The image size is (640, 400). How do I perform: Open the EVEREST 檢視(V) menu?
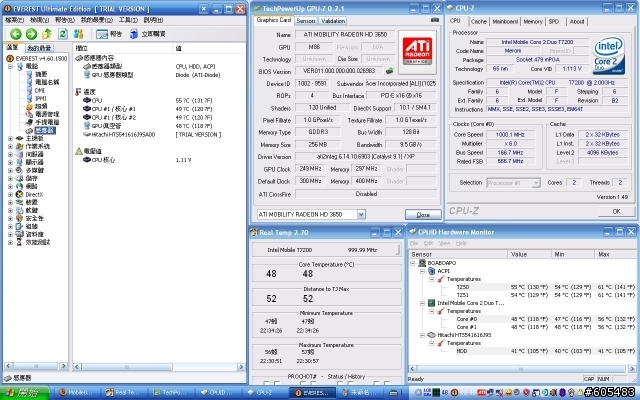pyautogui.click(x=40, y=20)
